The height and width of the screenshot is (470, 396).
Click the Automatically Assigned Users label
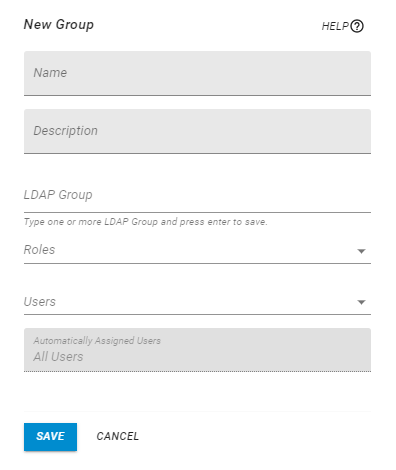click(97, 341)
